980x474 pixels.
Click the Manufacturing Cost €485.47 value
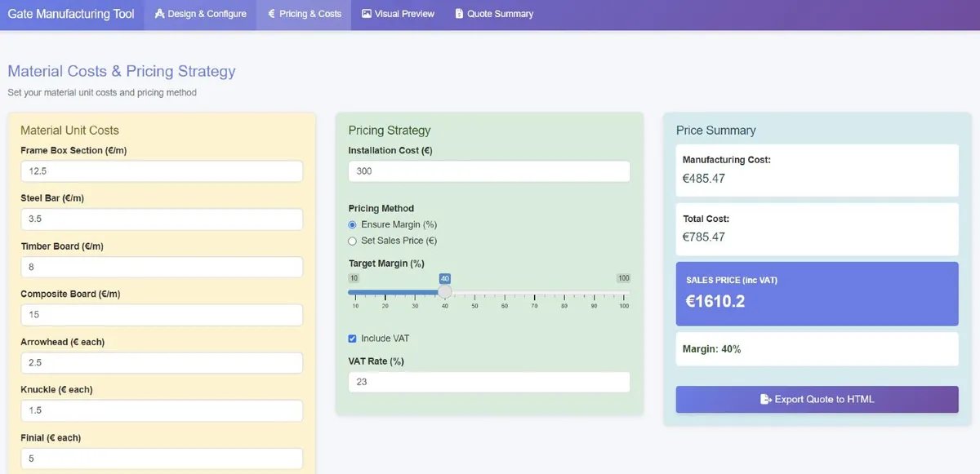click(x=704, y=179)
